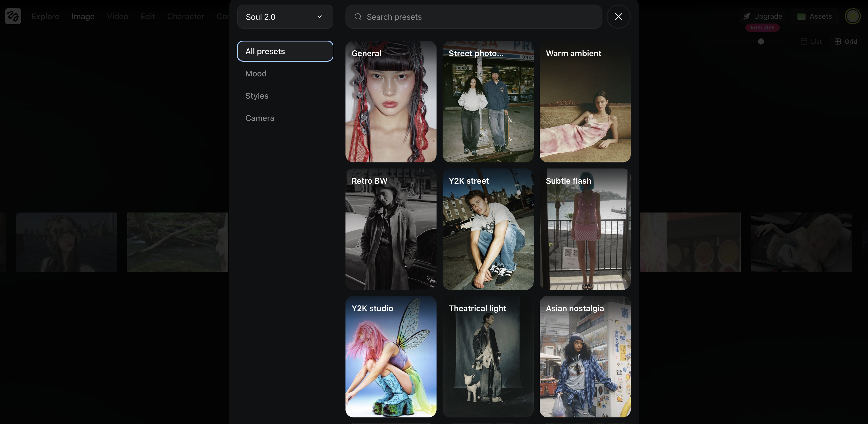Close the presets dialog with X
Image resolution: width=868 pixels, height=424 pixels.
pyautogui.click(x=618, y=16)
